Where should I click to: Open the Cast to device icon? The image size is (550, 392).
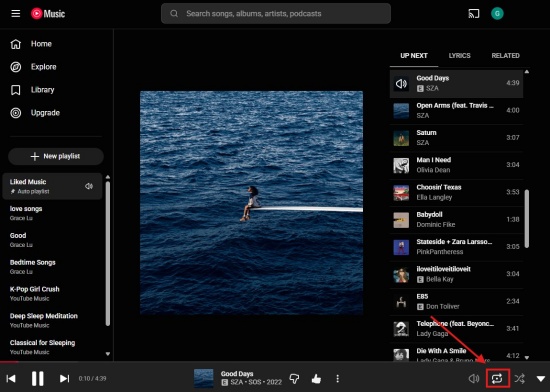coord(474,14)
